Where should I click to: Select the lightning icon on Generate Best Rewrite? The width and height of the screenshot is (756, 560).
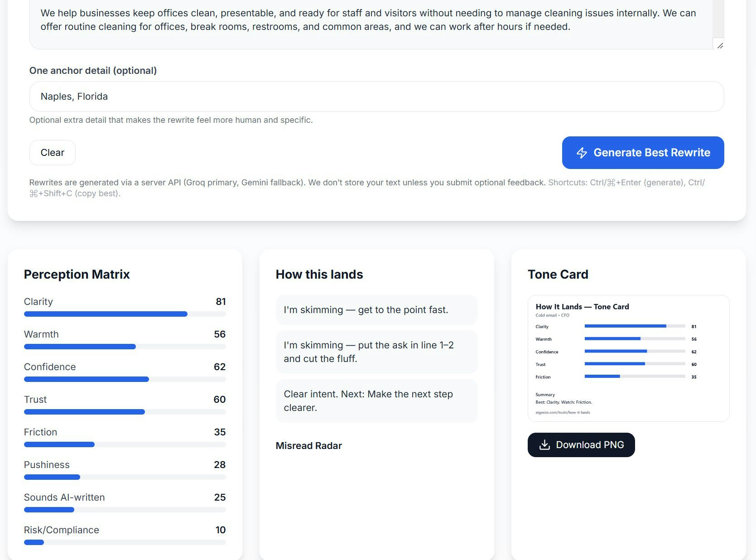(x=581, y=153)
